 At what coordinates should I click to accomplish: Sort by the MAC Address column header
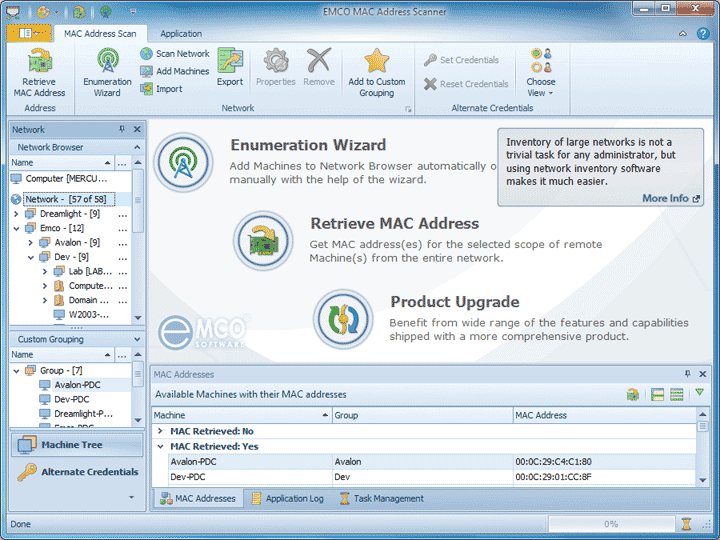[x=604, y=415]
